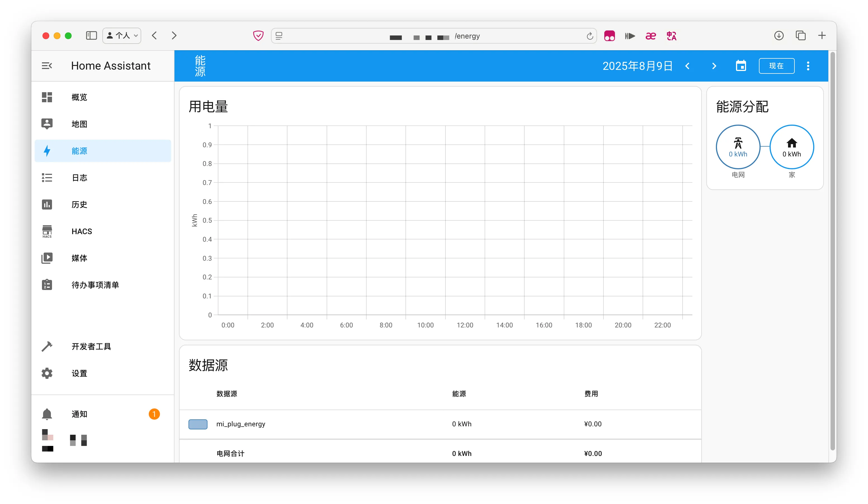Select the 能源 energy sidebar item

pyautogui.click(x=103, y=151)
